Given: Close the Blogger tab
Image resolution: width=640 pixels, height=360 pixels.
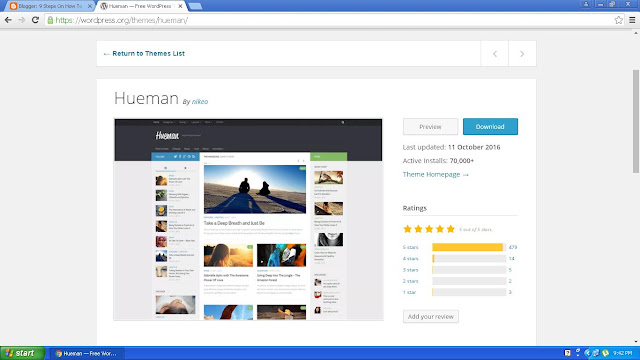Looking at the screenshot, I should [90, 6].
